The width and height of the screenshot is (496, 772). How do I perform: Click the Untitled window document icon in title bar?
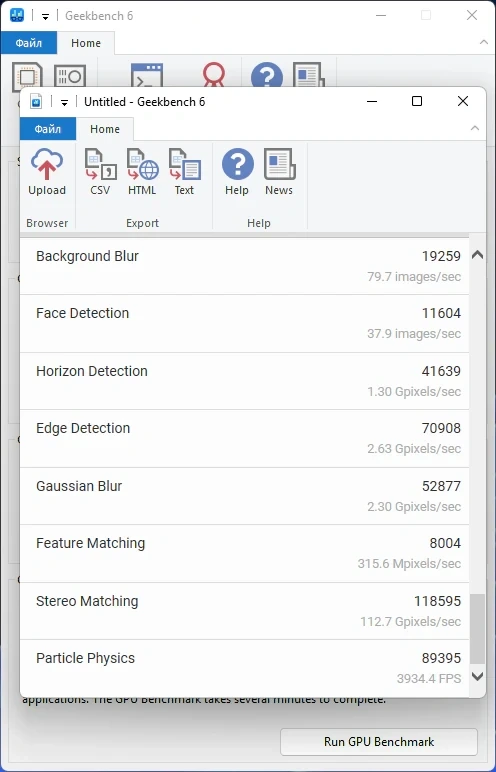click(36, 102)
